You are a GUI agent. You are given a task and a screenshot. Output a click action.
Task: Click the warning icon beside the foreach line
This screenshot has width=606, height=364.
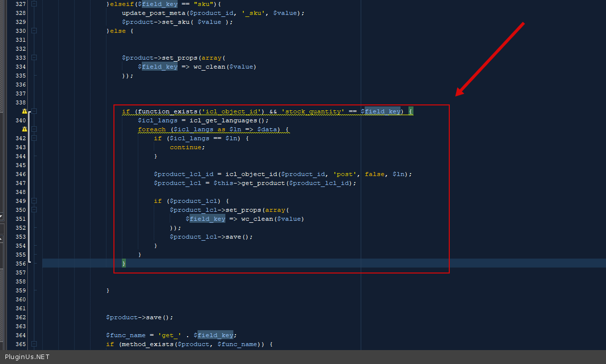24,129
